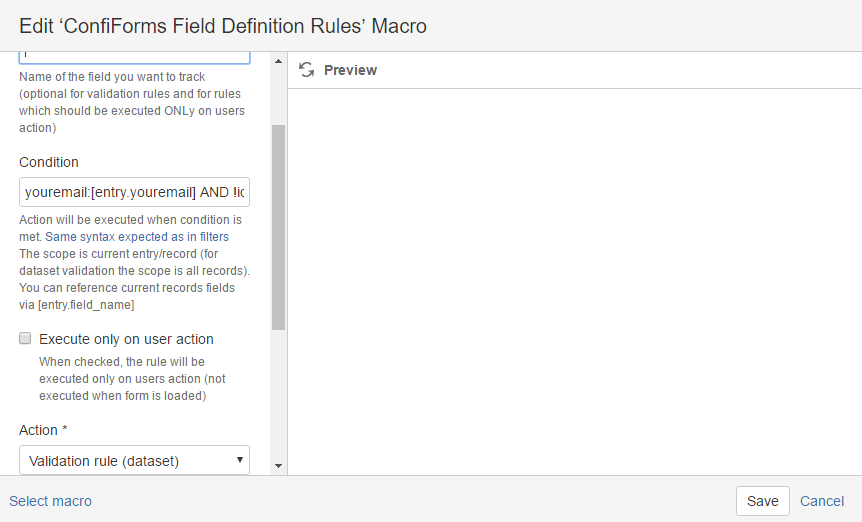862x522 pixels.
Task: Enable the 'Execute only on user action' checkbox
Action: pyautogui.click(x=26, y=339)
